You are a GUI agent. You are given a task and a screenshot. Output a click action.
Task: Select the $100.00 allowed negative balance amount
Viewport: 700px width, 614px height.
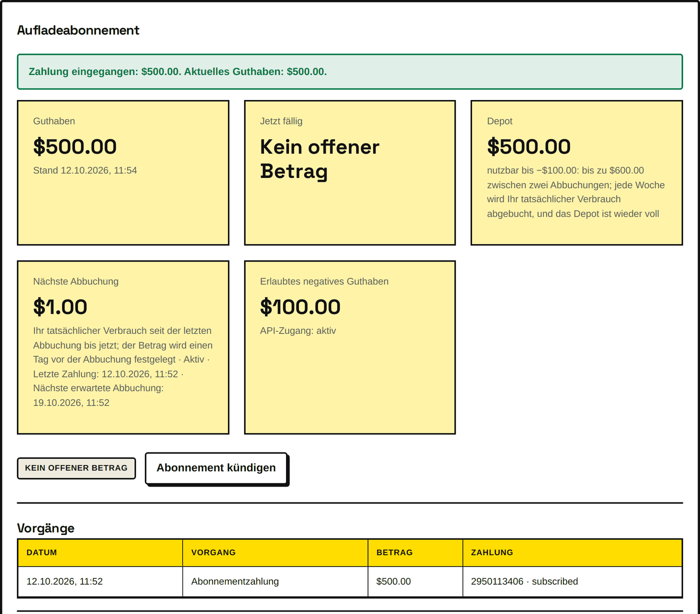click(300, 307)
